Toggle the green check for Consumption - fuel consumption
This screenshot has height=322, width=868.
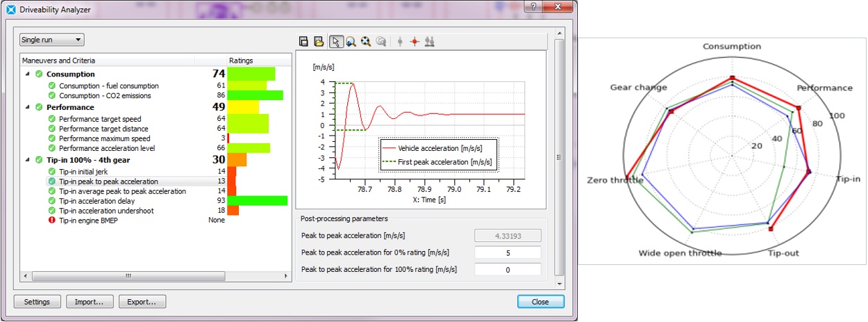click(52, 86)
